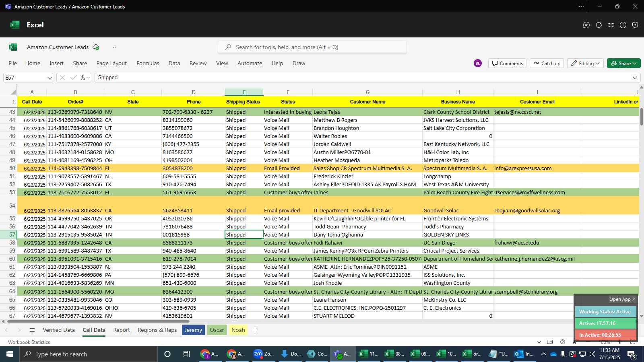Open the Page Layout ribbon tab
Image resolution: width=644 pixels, height=362 pixels.
pos(111,63)
